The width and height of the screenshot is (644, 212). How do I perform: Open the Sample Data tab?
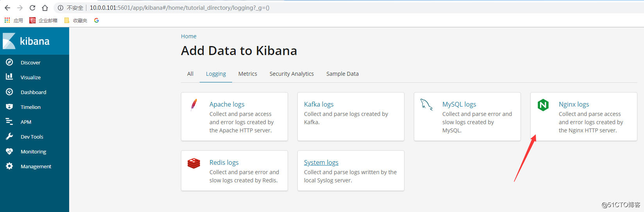click(342, 74)
